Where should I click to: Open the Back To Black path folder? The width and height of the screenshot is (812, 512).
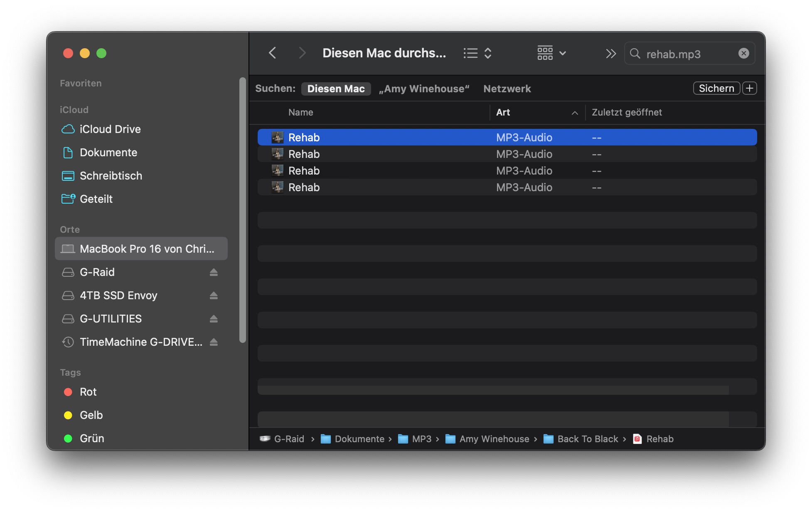point(587,439)
